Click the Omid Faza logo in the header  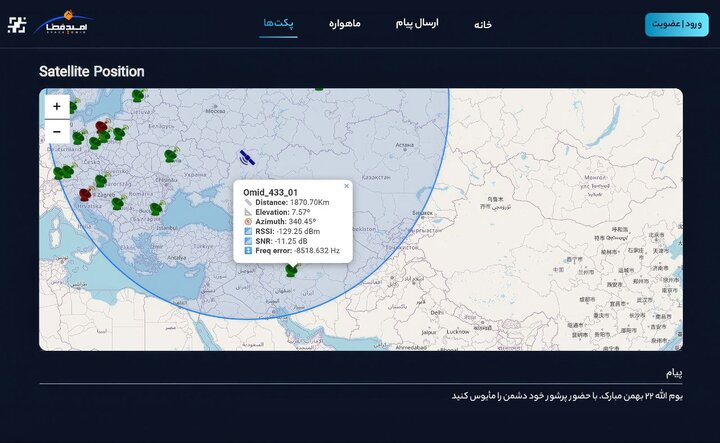pyautogui.click(x=62, y=23)
